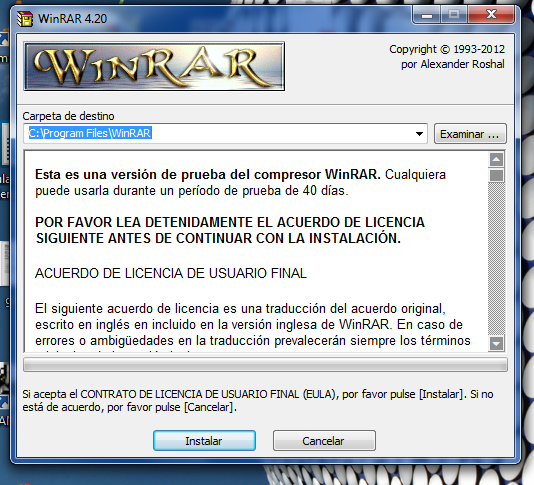Click the 'Copyright © 1993-2012' text
Image resolution: width=534 pixels, height=485 pixels.
(447, 49)
